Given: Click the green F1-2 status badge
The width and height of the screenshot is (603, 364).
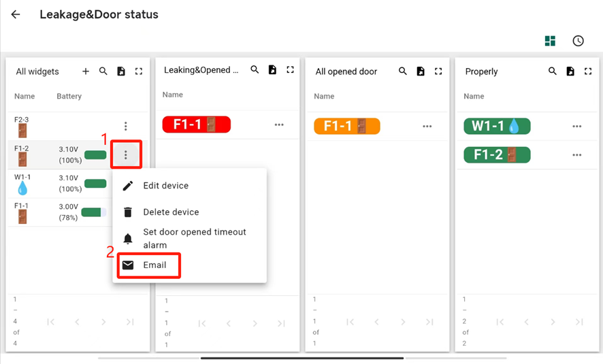Looking at the screenshot, I should click(x=497, y=154).
